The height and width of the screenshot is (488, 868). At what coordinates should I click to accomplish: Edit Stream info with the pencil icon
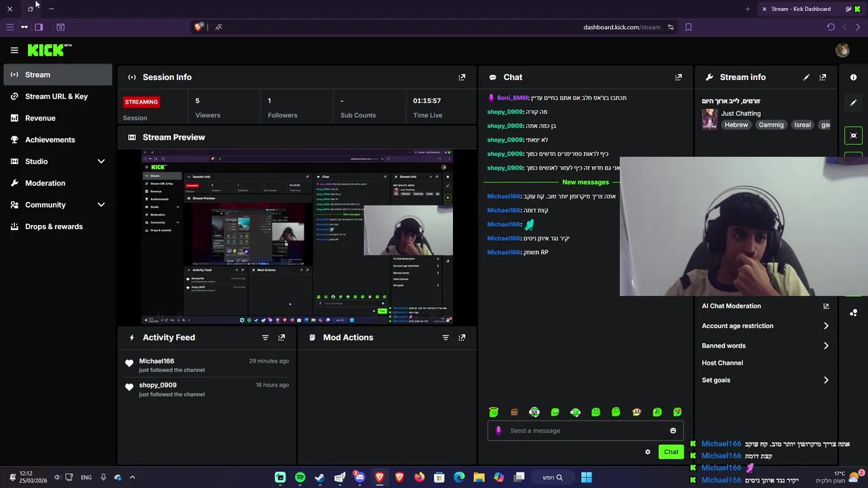806,77
